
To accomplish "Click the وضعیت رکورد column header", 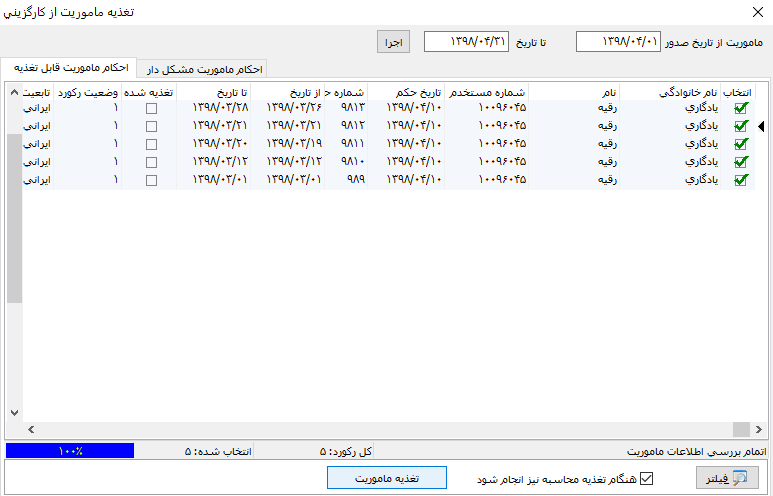I will pos(87,92).
